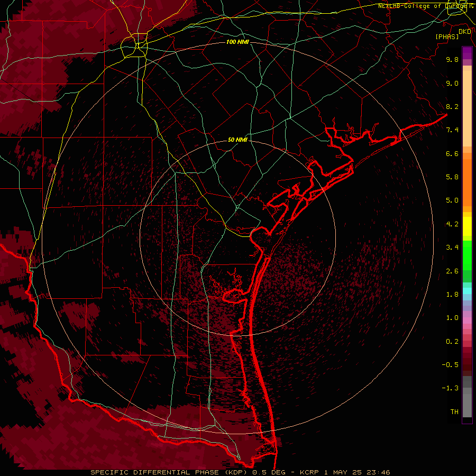Click the 1.0 legend value
Screen dimensions: 476x476
452,318
